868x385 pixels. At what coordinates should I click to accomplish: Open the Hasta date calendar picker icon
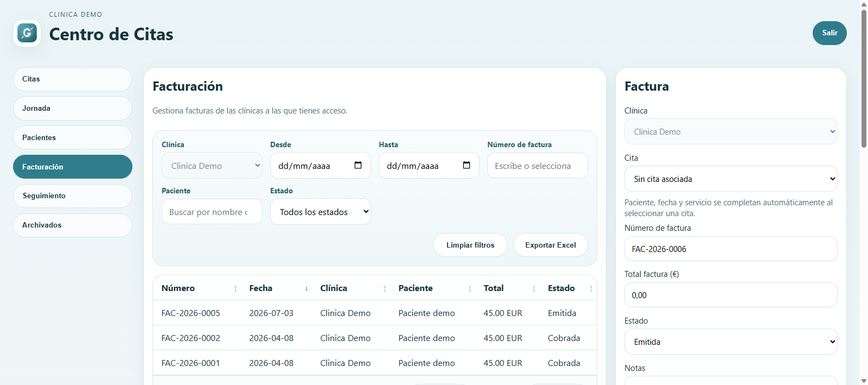click(x=467, y=166)
